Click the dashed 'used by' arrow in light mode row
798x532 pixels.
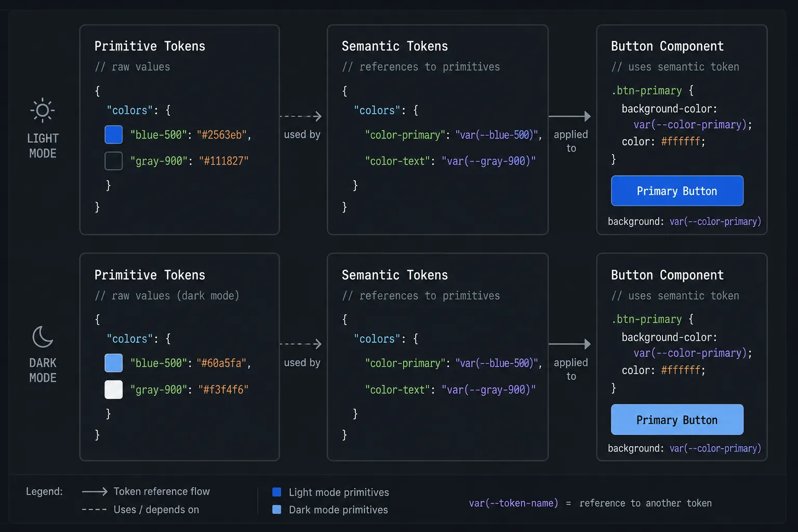pyautogui.click(x=301, y=116)
